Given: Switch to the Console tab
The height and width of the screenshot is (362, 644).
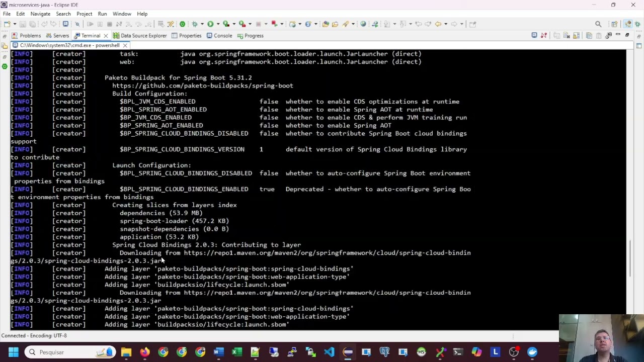Looking at the screenshot, I should pos(219,36).
